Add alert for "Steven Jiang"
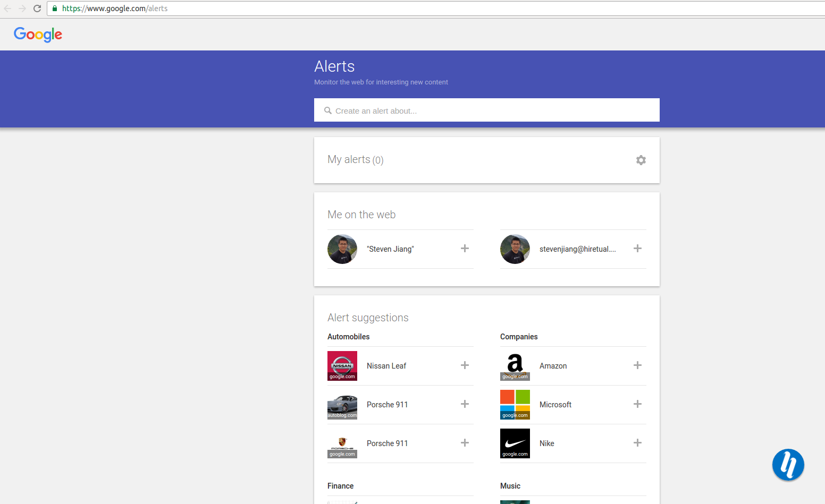The width and height of the screenshot is (825, 504). (465, 249)
